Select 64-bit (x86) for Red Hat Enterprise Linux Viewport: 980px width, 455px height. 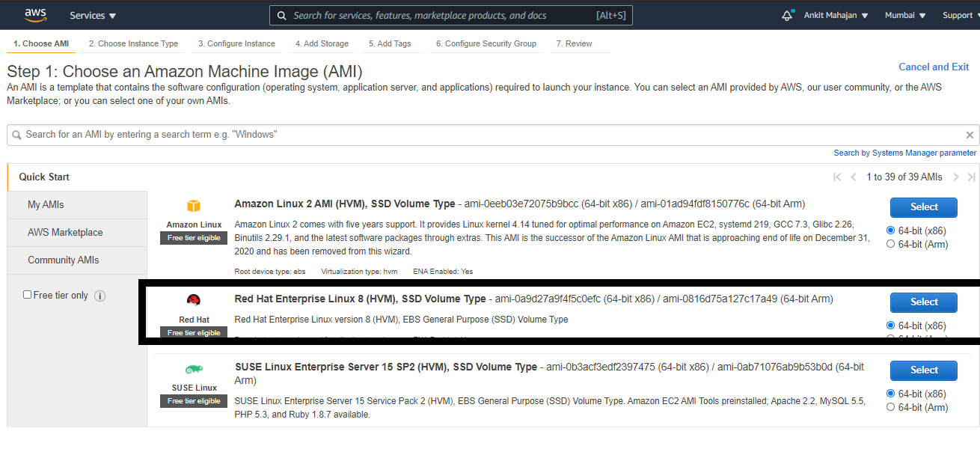890,326
